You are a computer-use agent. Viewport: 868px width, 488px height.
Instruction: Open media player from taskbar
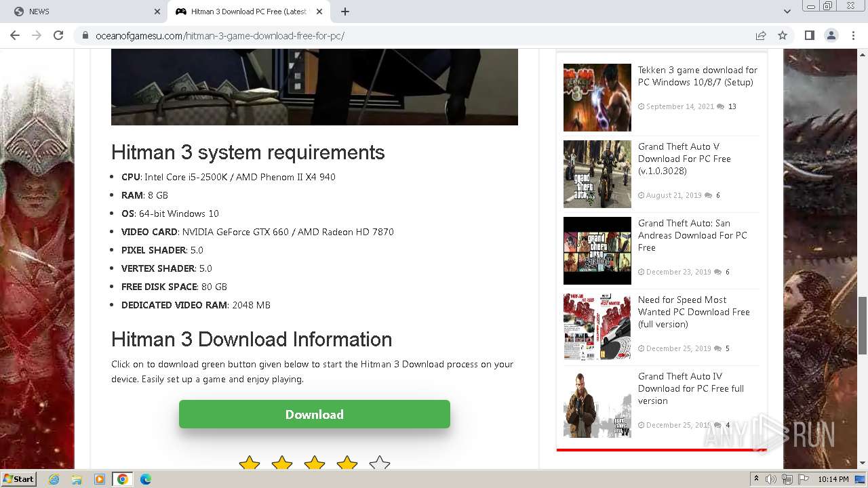pos(100,479)
